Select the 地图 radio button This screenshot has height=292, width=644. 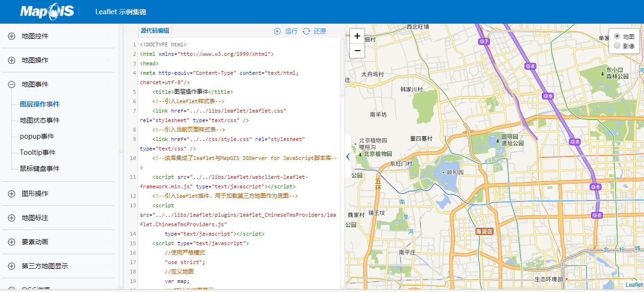click(617, 36)
